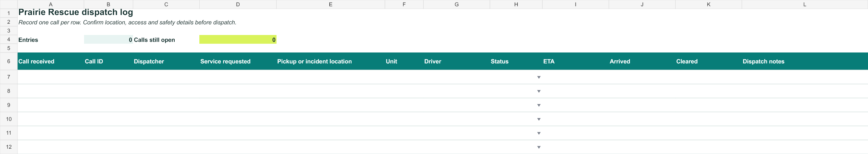This screenshot has height=154, width=868.
Task: Select row 10 header
Action: [x=9, y=119]
